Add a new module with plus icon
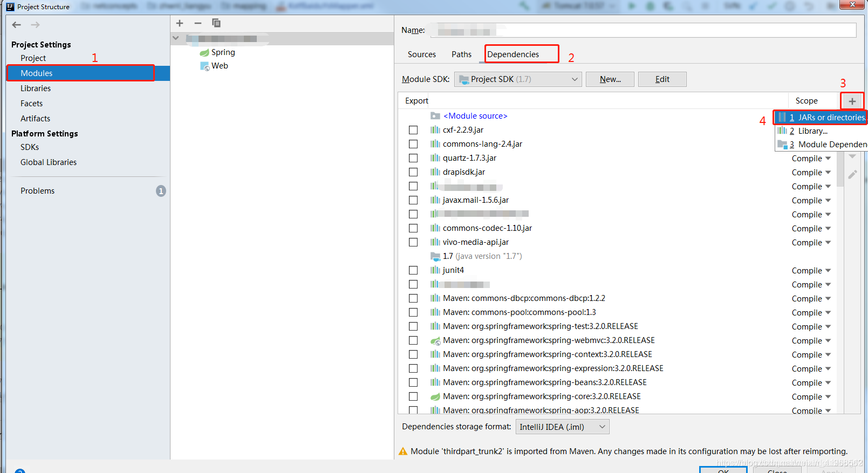 click(180, 23)
